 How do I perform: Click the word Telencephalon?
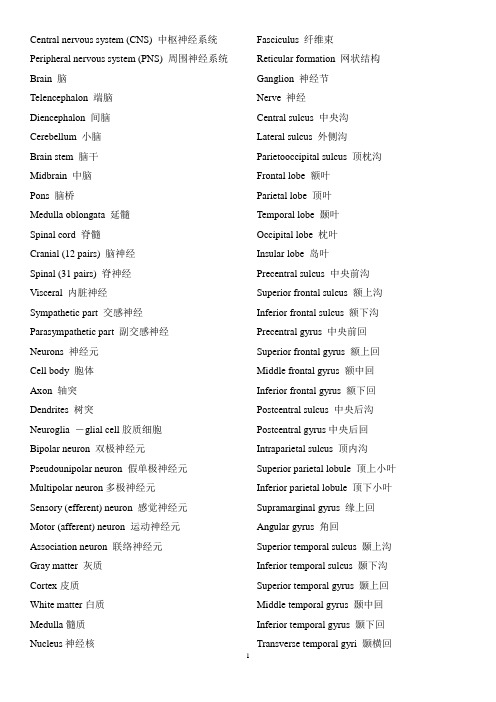[x=59, y=98]
